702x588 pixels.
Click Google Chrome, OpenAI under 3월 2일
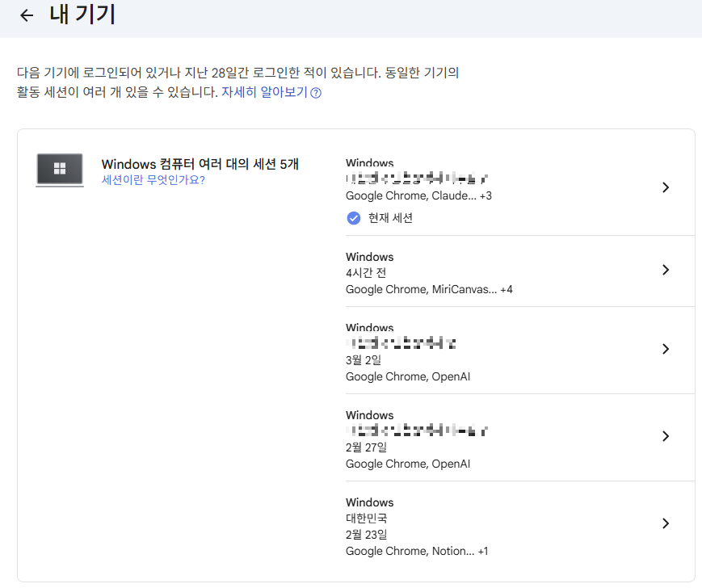pos(408,376)
